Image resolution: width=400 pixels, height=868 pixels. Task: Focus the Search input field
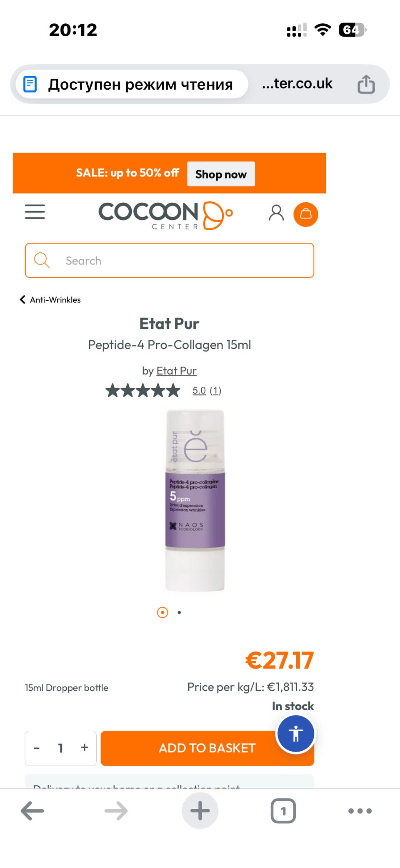[x=170, y=261]
